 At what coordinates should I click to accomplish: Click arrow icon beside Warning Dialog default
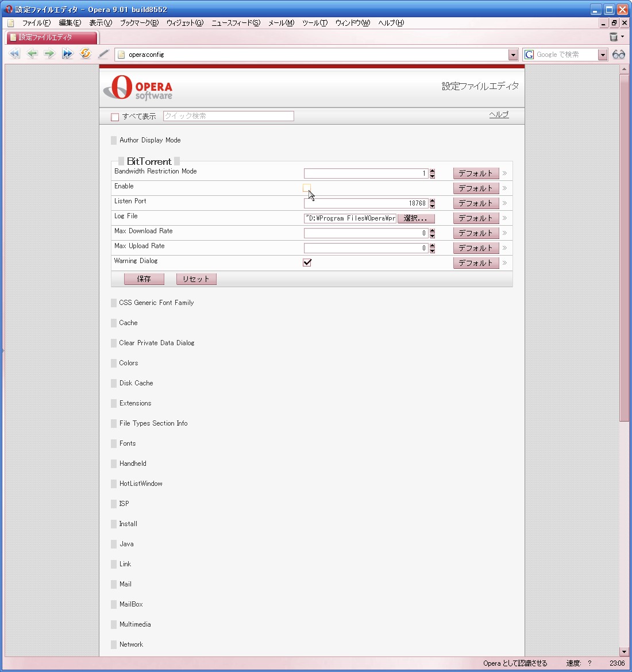504,262
